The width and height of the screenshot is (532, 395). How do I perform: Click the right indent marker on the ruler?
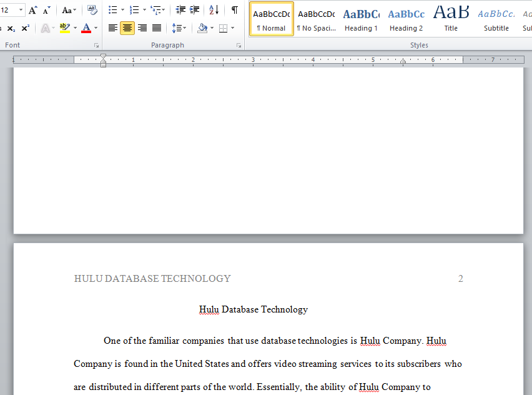click(403, 61)
